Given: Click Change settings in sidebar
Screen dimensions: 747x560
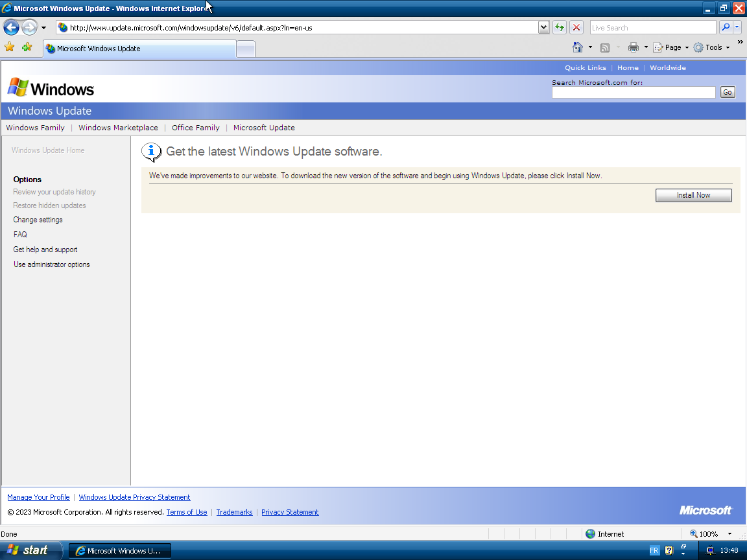Looking at the screenshot, I should click(38, 220).
